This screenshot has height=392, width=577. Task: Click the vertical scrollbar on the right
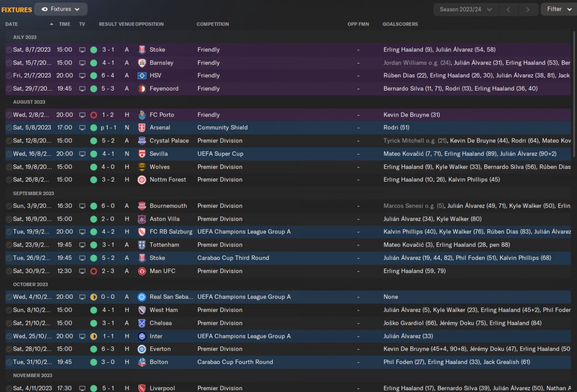point(574,90)
